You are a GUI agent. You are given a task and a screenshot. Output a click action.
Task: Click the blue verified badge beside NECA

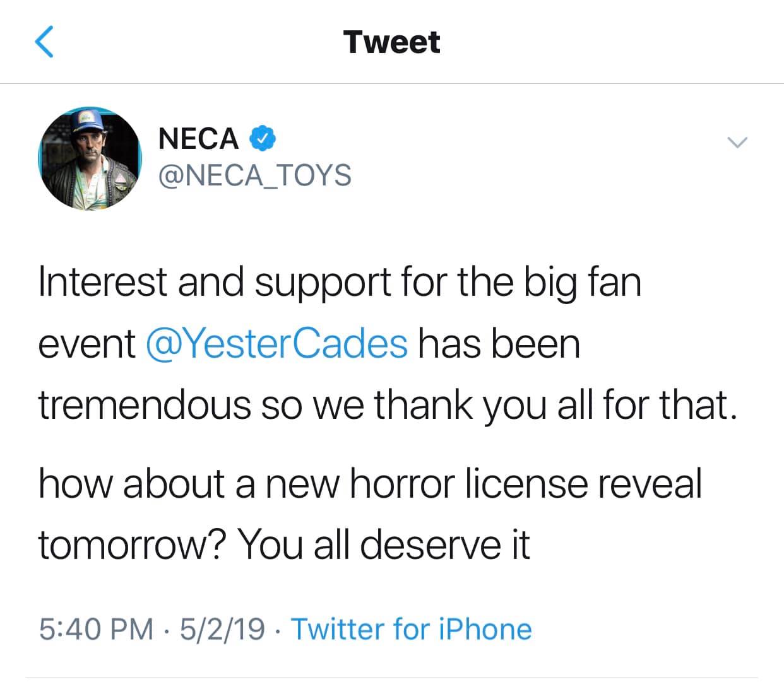tap(262, 138)
